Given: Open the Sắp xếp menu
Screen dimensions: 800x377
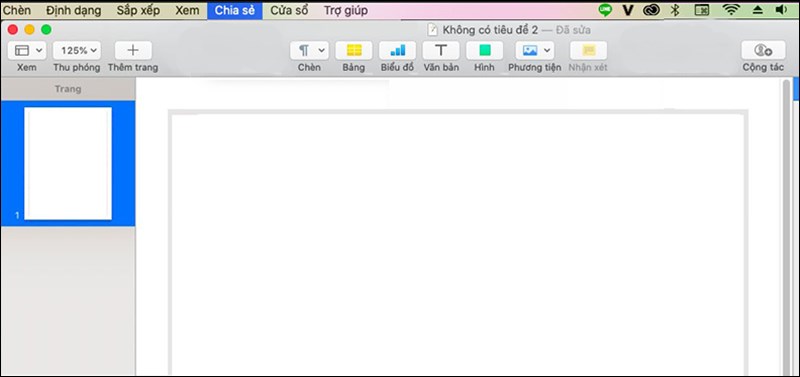Looking at the screenshot, I should tap(138, 11).
